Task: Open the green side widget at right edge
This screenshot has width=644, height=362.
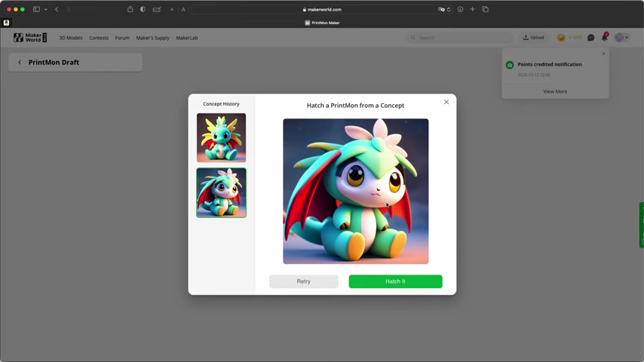Action: tap(641, 225)
